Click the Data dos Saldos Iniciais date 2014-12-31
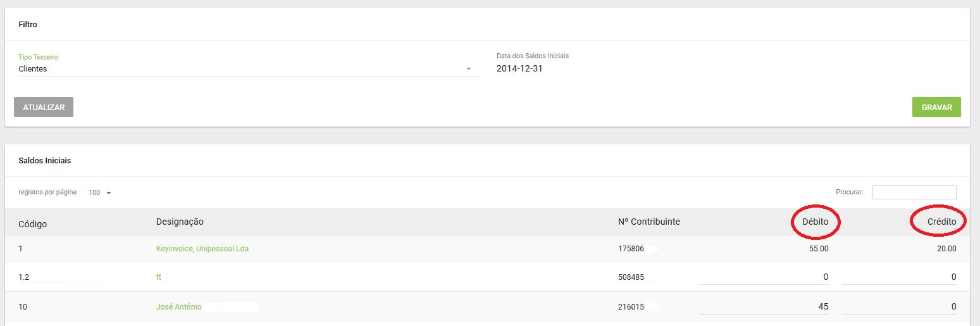This screenshot has width=980, height=326. coord(519,68)
